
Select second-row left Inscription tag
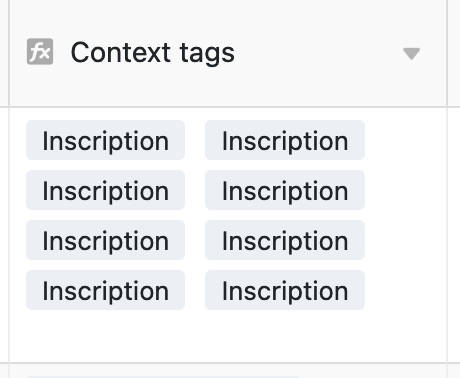click(x=105, y=190)
